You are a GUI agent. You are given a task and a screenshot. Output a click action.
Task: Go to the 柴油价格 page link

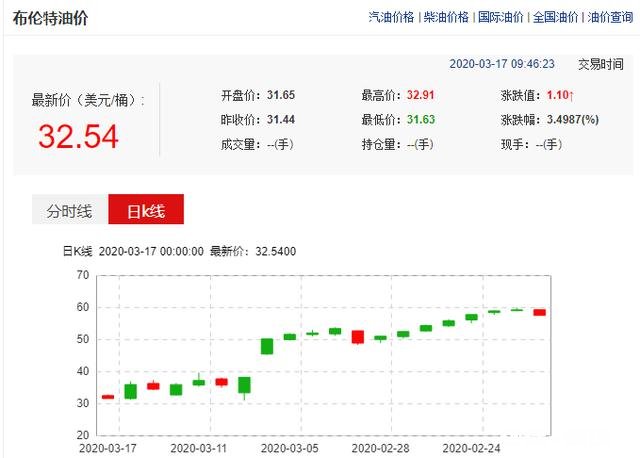pos(446,17)
